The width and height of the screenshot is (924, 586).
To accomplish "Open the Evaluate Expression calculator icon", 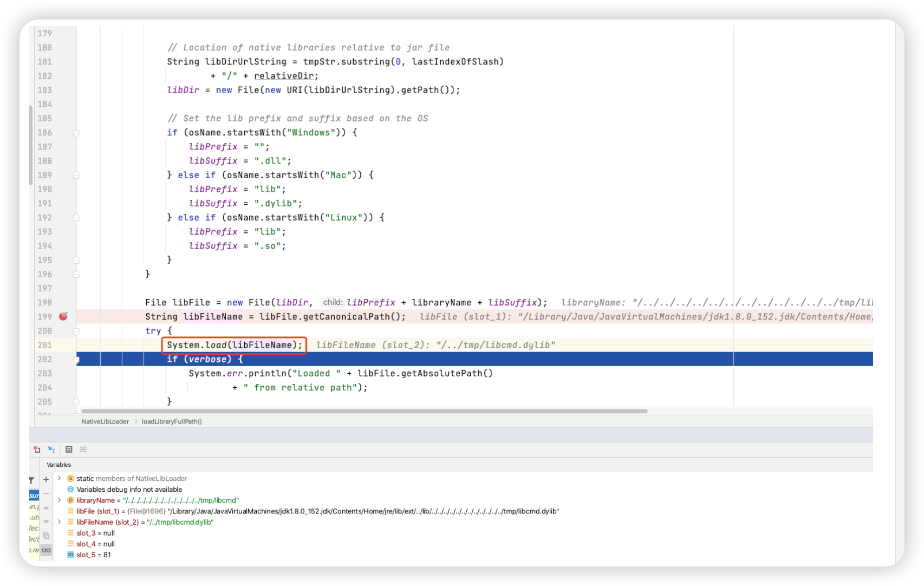I will pyautogui.click(x=69, y=449).
